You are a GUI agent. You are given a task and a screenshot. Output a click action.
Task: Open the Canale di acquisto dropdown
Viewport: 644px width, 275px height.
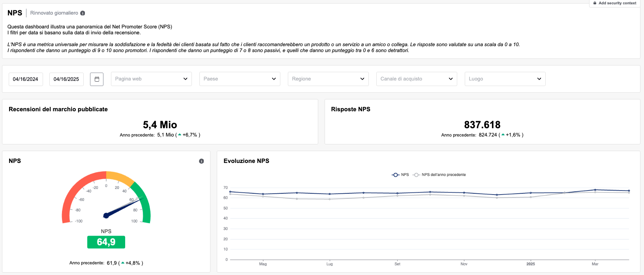[x=417, y=79]
